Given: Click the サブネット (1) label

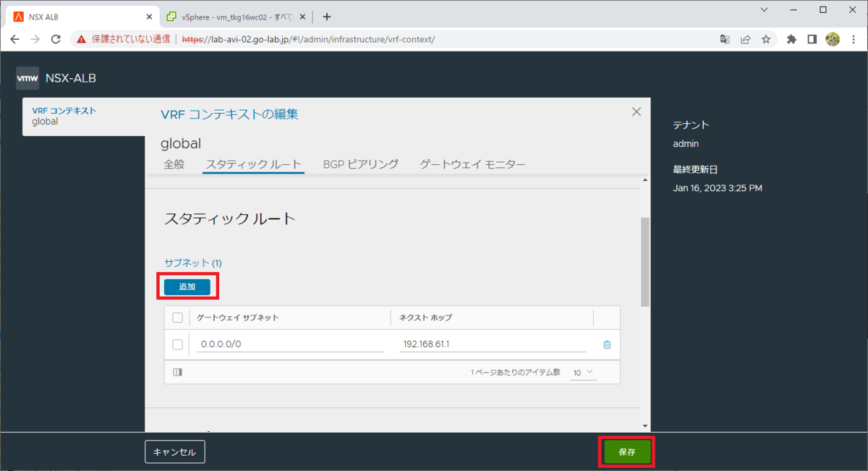Looking at the screenshot, I should [193, 263].
